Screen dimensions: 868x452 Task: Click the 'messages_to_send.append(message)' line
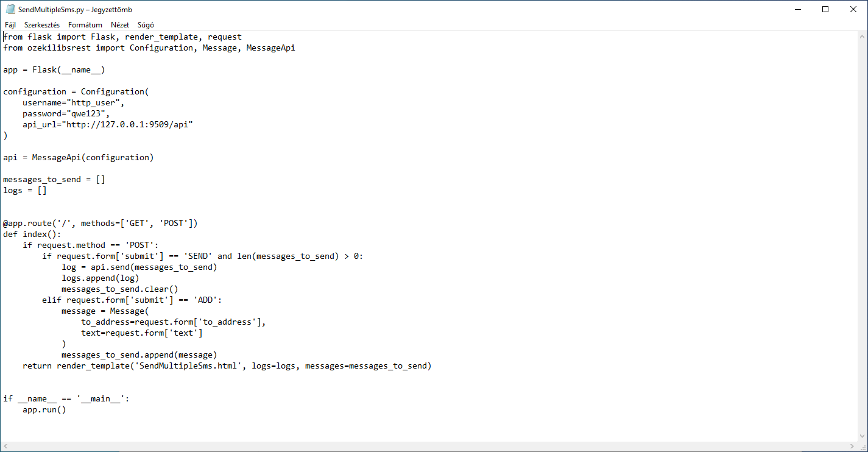coord(139,355)
